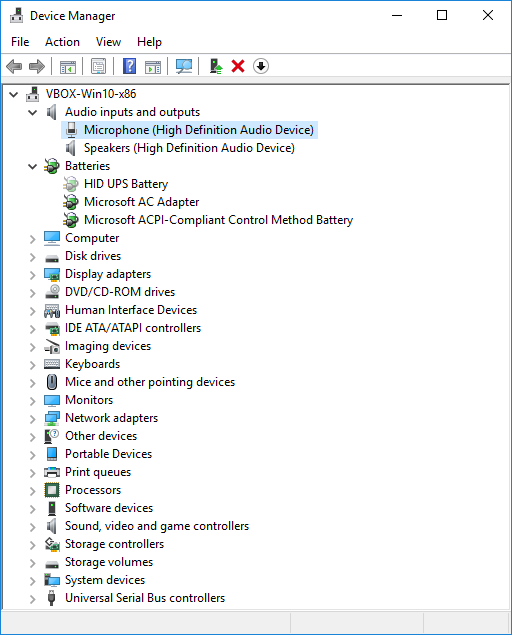Click the blue Help question-mark icon
The width and height of the screenshot is (512, 635).
coord(129,66)
